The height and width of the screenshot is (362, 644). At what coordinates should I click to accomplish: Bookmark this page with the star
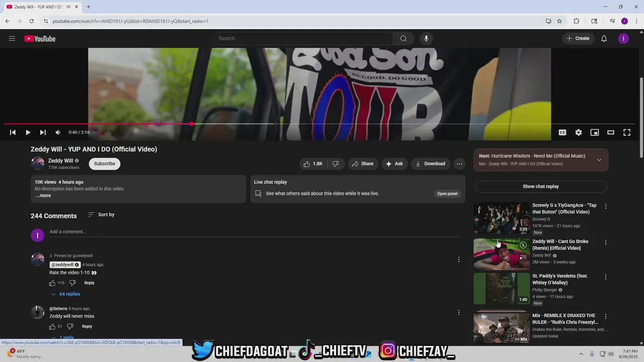click(559, 21)
